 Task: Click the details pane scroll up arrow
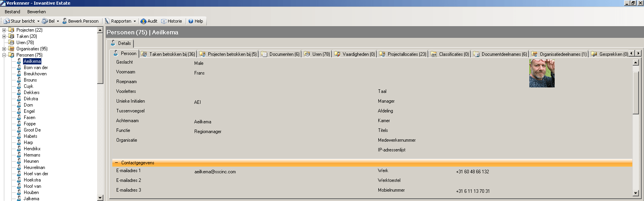click(636, 62)
